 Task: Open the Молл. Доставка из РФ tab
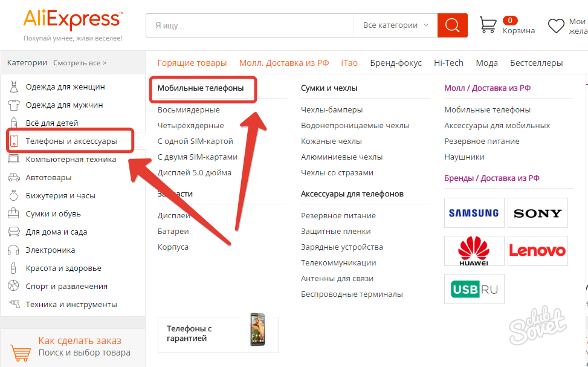pyautogui.click(x=284, y=63)
